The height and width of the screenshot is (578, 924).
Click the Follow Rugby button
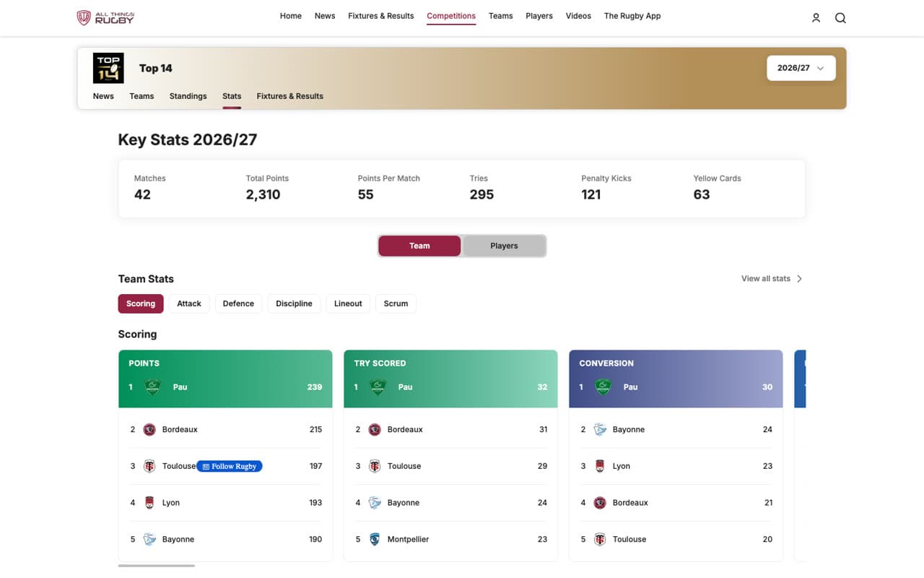pos(230,467)
